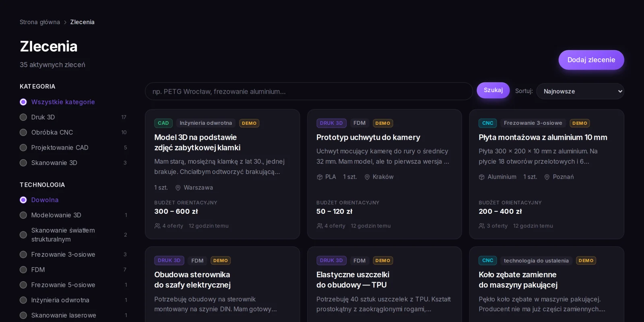This screenshot has width=644, height=322.
Task: Click the '35 aktywnych zleceń' count text
Action: [52, 65]
